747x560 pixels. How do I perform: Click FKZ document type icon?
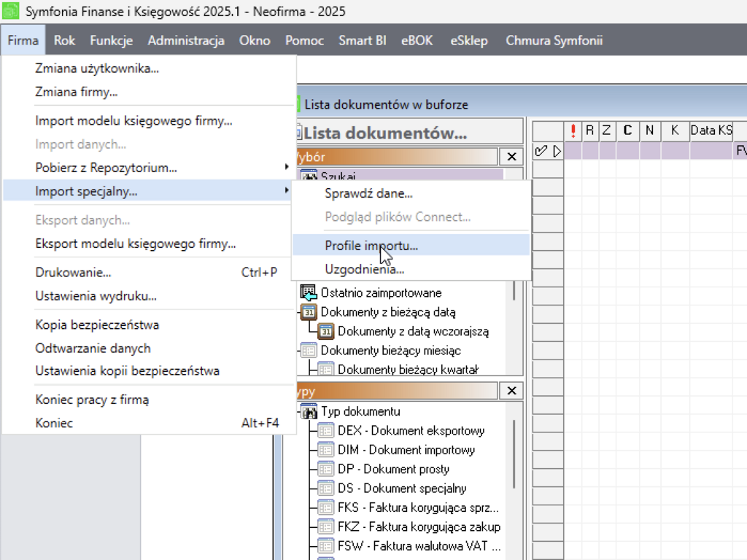point(326,527)
